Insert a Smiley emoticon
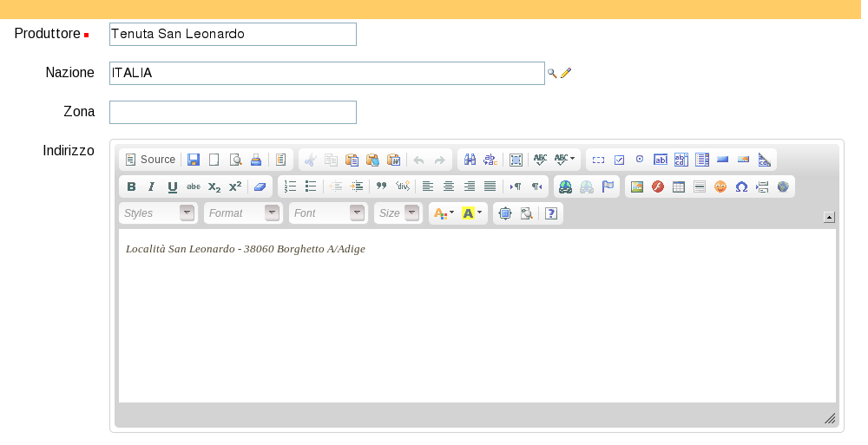 (720, 187)
